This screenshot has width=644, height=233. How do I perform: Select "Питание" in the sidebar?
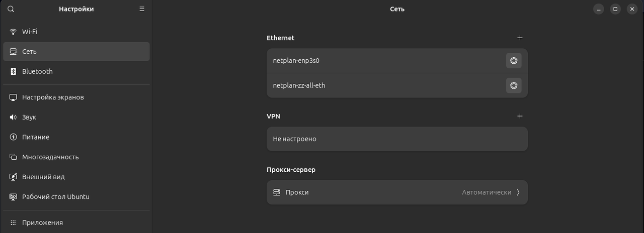tap(36, 137)
